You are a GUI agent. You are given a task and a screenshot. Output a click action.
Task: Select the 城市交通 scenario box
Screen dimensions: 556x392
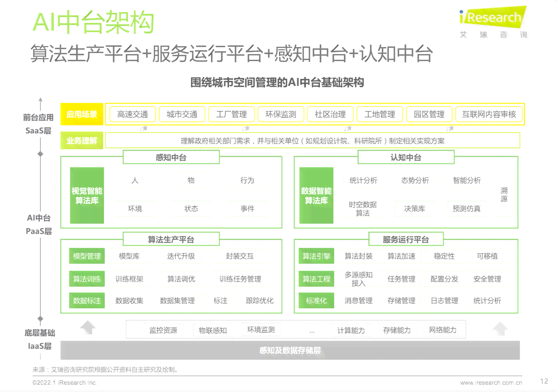click(x=182, y=114)
